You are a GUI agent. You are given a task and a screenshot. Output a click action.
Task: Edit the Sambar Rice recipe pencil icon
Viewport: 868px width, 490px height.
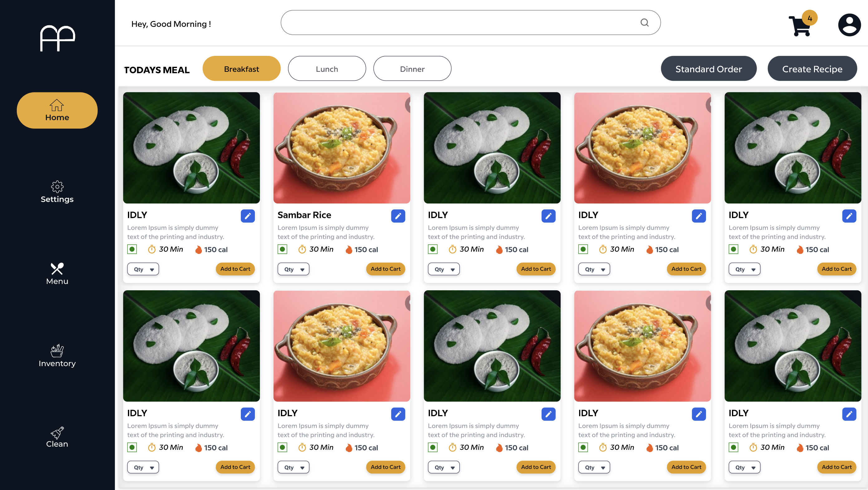(398, 216)
